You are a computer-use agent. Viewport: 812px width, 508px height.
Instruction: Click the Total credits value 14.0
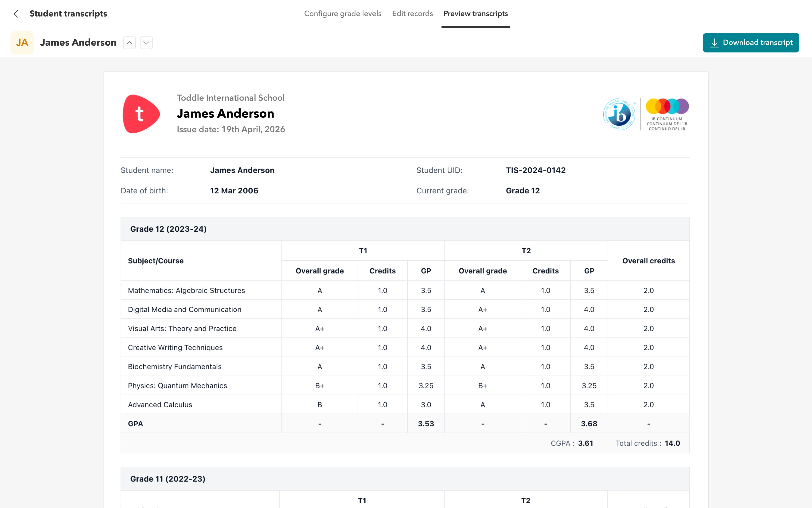[672, 444]
